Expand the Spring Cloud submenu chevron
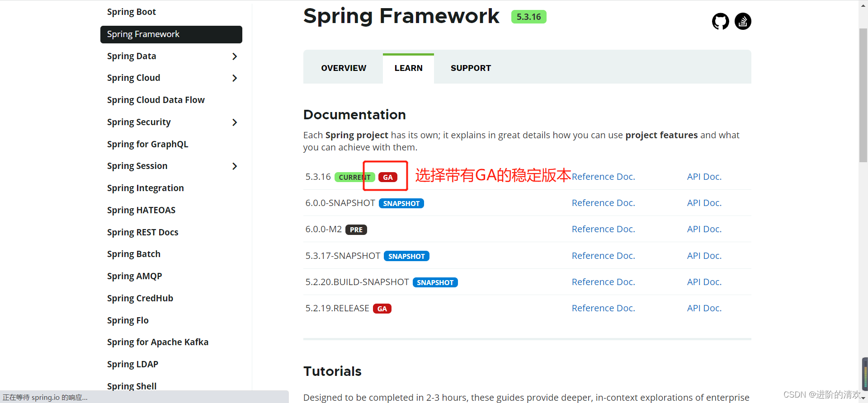 coord(235,78)
